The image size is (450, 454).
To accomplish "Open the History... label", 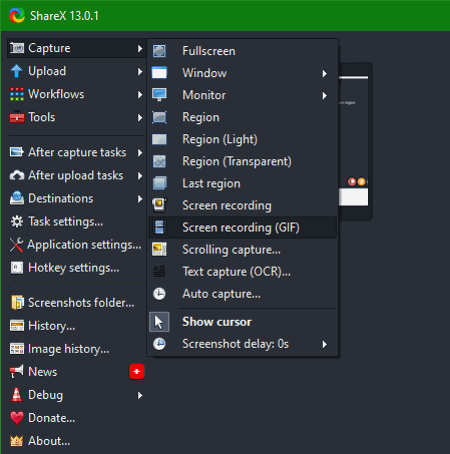I will (x=52, y=326).
